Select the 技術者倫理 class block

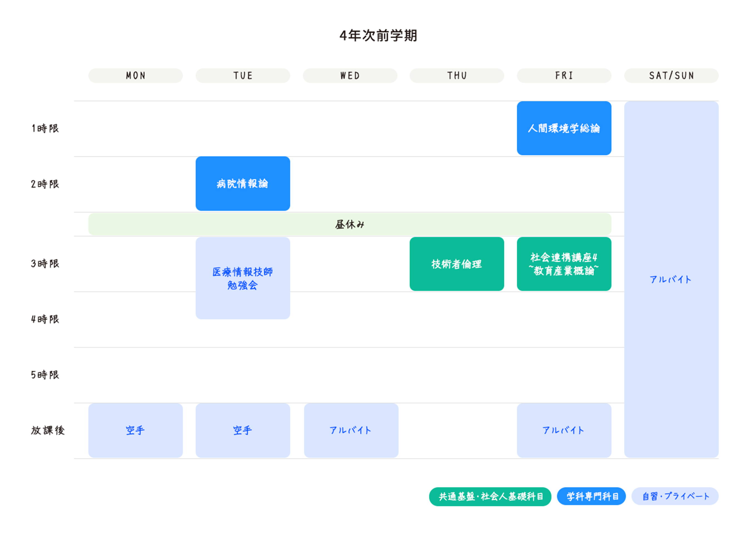pos(457,264)
